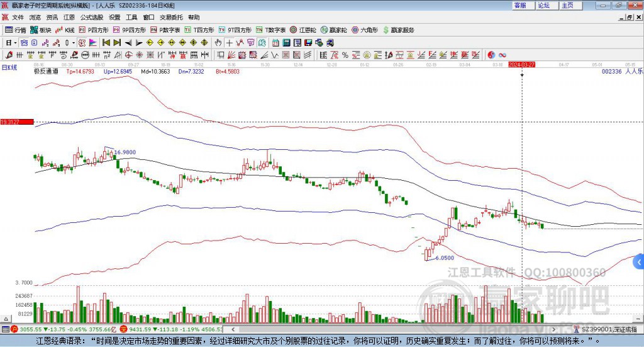
Task: Click the Bt=4.5803 indicator value
Action: (x=228, y=72)
